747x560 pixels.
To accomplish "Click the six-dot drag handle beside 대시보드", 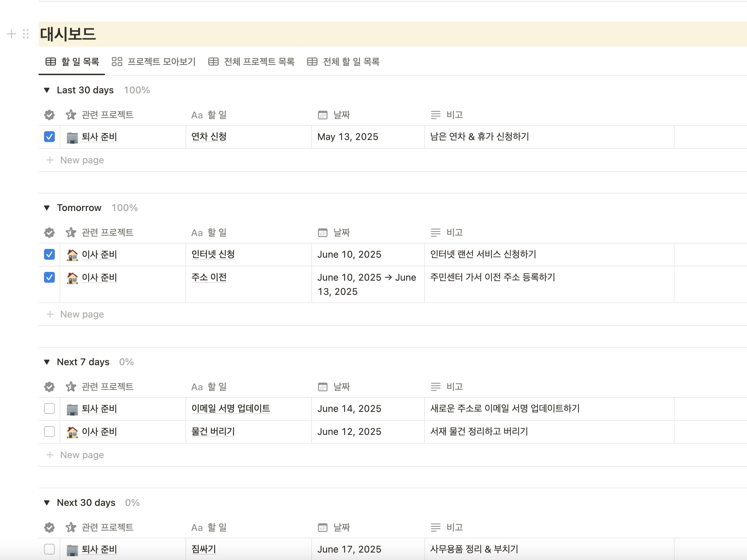I will click(x=26, y=34).
